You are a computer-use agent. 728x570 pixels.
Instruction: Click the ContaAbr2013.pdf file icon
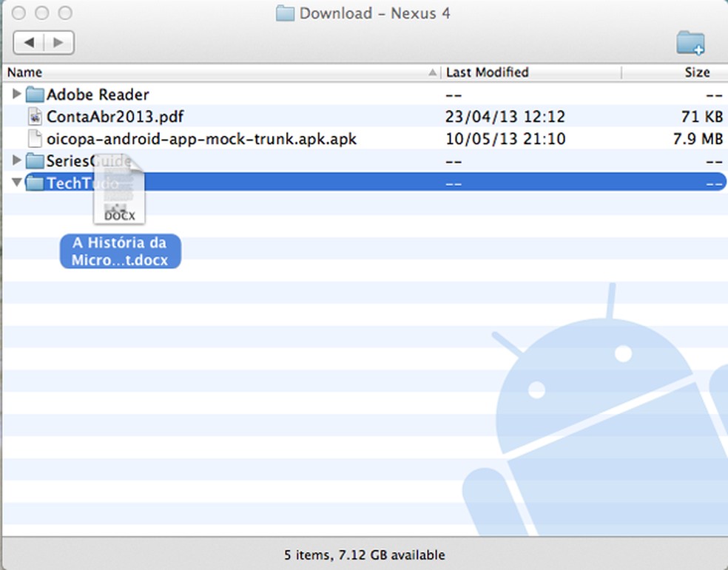[x=35, y=116]
